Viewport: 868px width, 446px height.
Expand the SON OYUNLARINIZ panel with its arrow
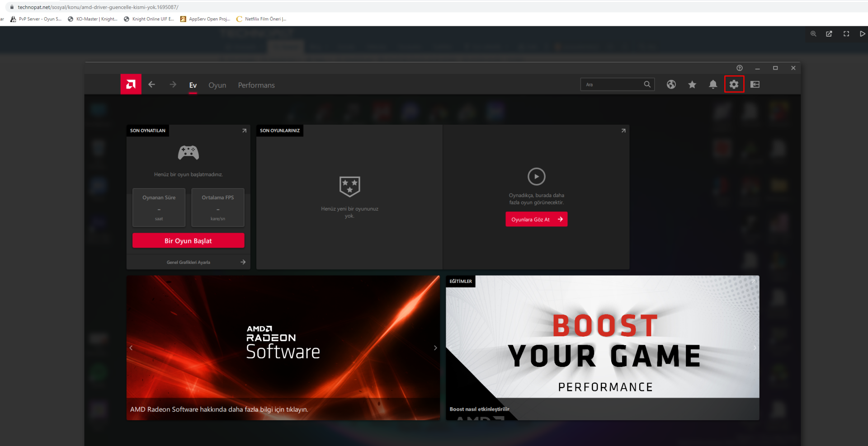tap(623, 131)
